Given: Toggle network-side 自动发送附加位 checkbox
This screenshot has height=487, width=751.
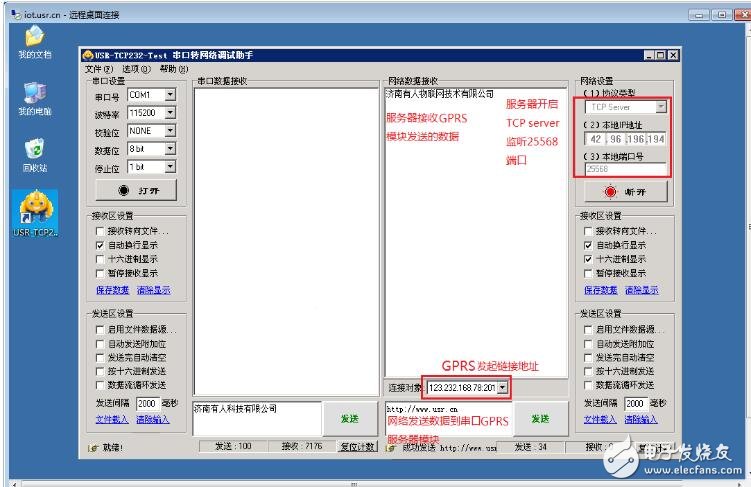Looking at the screenshot, I should pyautogui.click(x=588, y=344).
